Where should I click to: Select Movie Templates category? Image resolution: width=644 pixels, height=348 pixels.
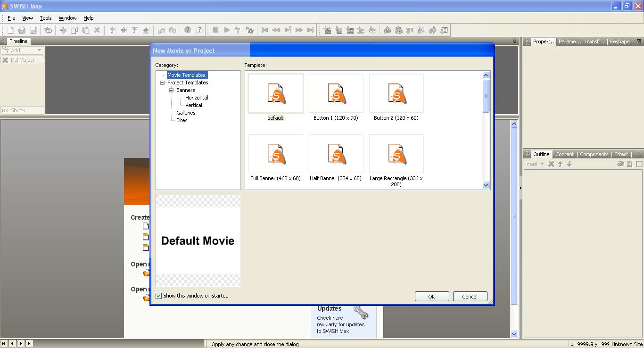(x=187, y=75)
